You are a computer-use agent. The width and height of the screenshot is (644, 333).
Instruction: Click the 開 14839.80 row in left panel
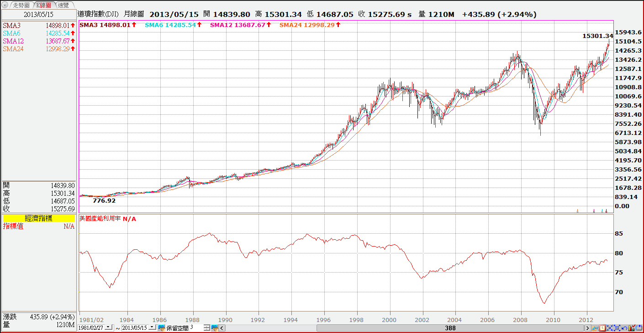point(38,185)
